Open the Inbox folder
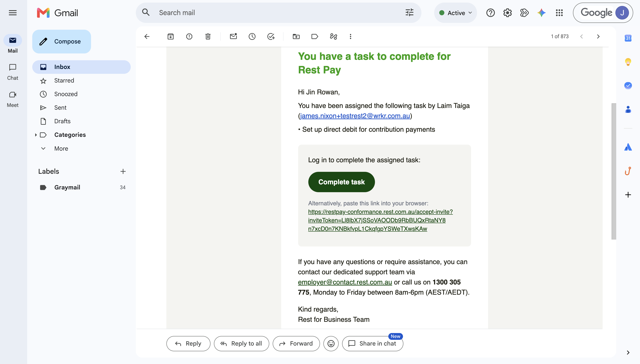Screen dimensions: 640x364 [x=81, y=67]
